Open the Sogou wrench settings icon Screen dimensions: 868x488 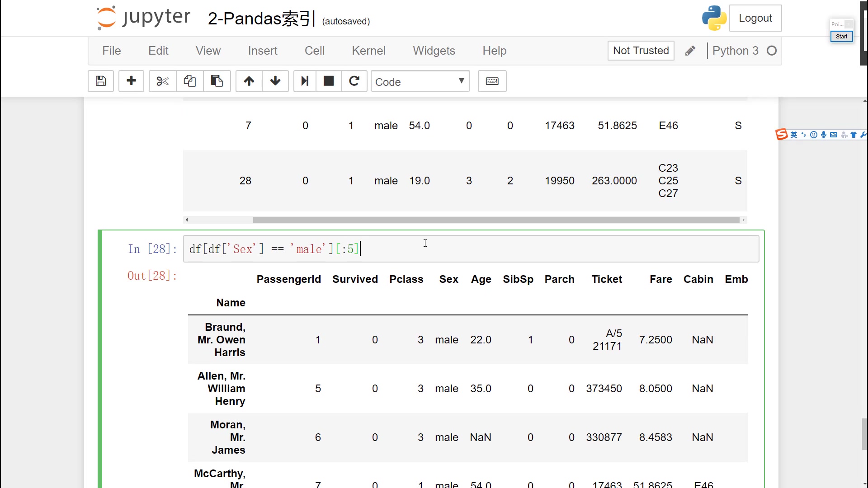click(x=863, y=135)
